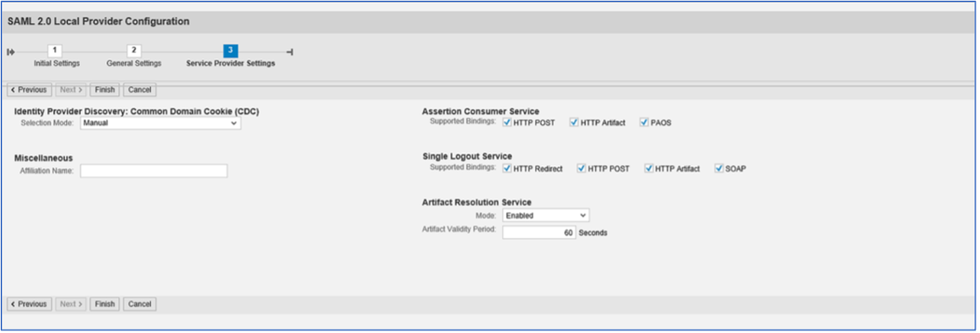
Task: Click the roadmap end marker icon
Action: point(290,52)
